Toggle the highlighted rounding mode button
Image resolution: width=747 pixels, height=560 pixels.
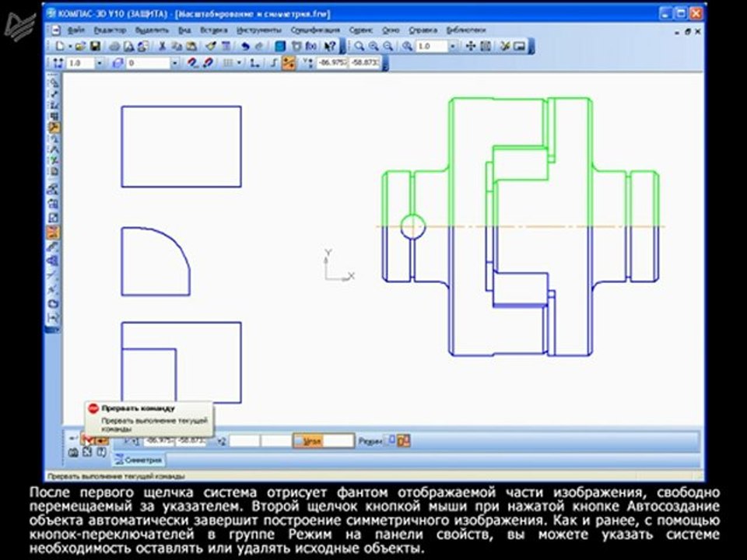289,63
